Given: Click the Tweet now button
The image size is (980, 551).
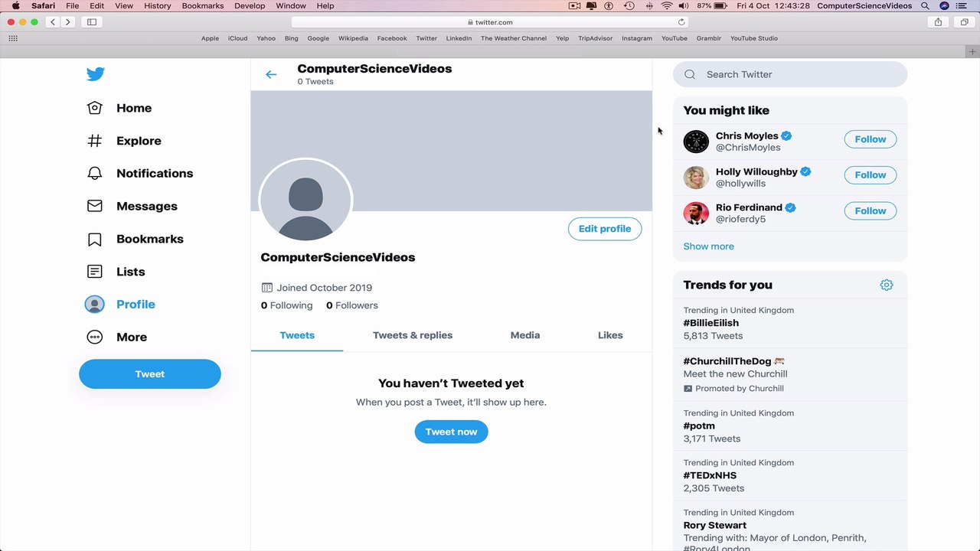Looking at the screenshot, I should point(451,432).
